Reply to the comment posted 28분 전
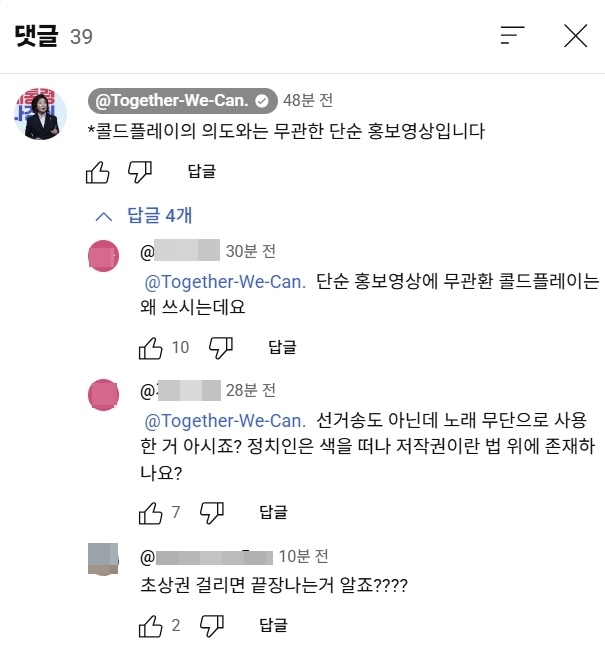 click(x=273, y=512)
